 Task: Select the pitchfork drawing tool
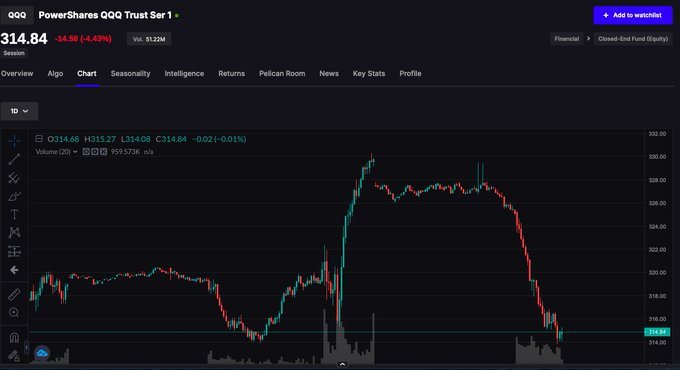point(14,177)
